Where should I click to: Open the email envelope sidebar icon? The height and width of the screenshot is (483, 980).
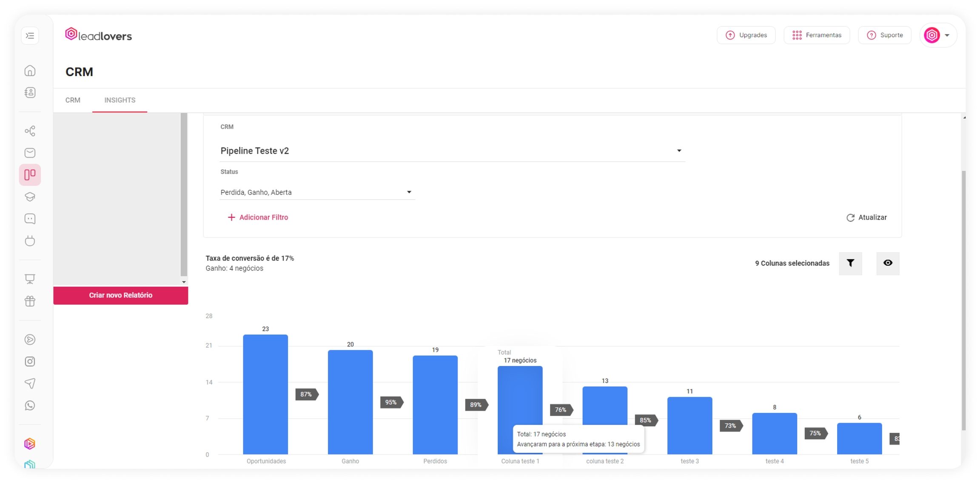tap(30, 153)
